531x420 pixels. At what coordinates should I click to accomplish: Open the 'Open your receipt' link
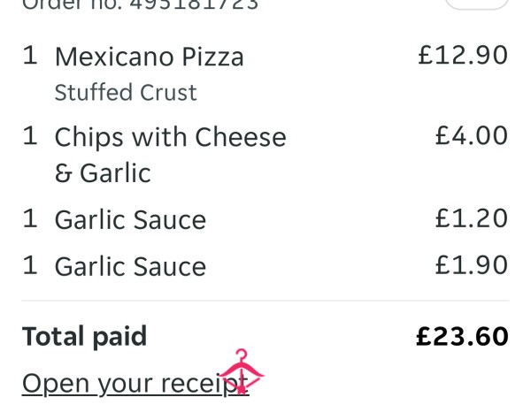135,384
